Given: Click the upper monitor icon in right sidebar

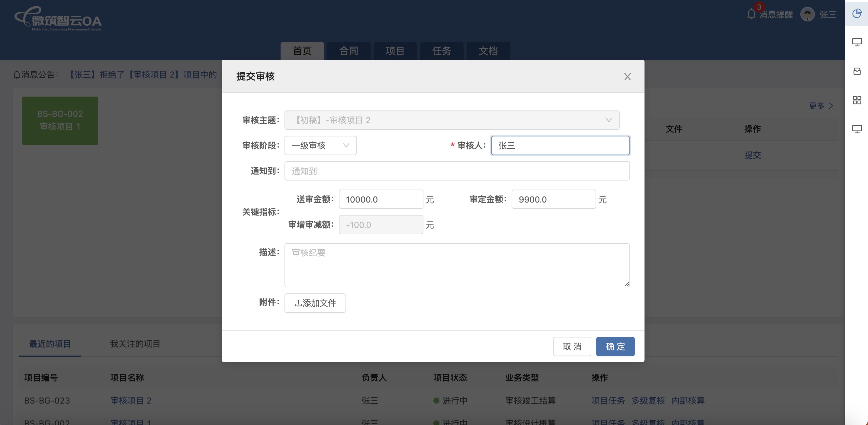Looking at the screenshot, I should (857, 42).
